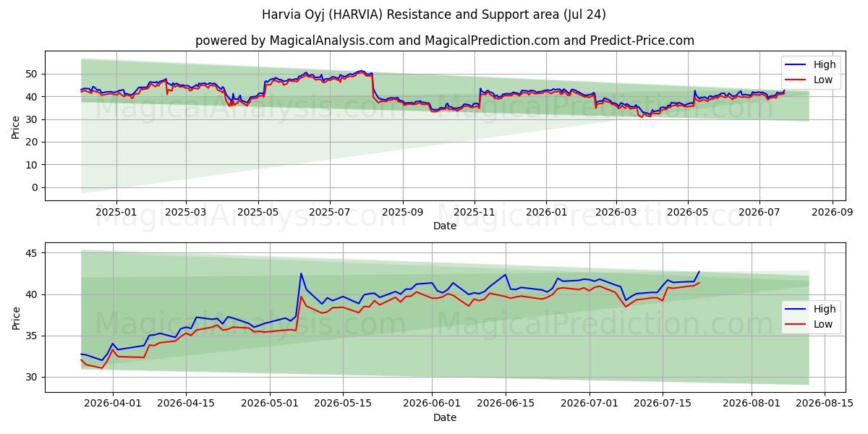Click the '2025-01' date tick label
The image size is (868, 434).
tap(116, 212)
